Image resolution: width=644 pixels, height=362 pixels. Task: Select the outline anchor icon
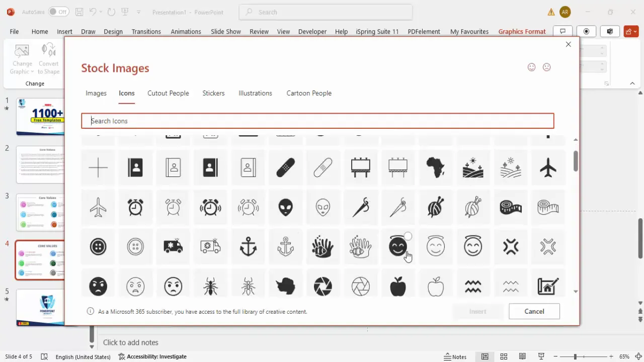285,246
